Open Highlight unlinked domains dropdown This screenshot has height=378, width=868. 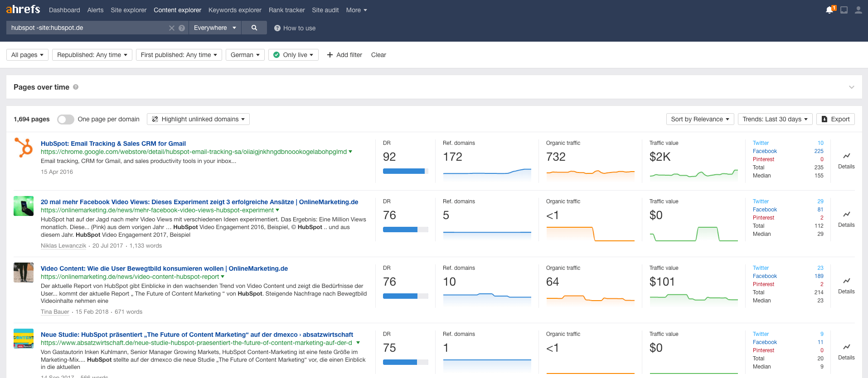click(198, 119)
